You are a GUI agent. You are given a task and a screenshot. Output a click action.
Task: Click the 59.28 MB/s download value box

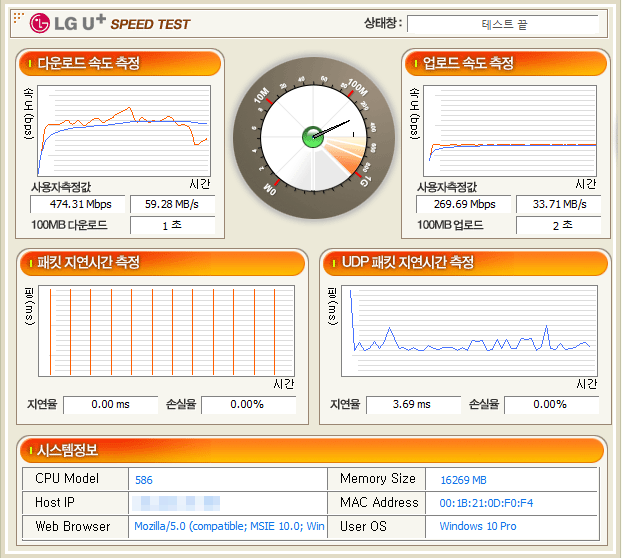point(172,205)
